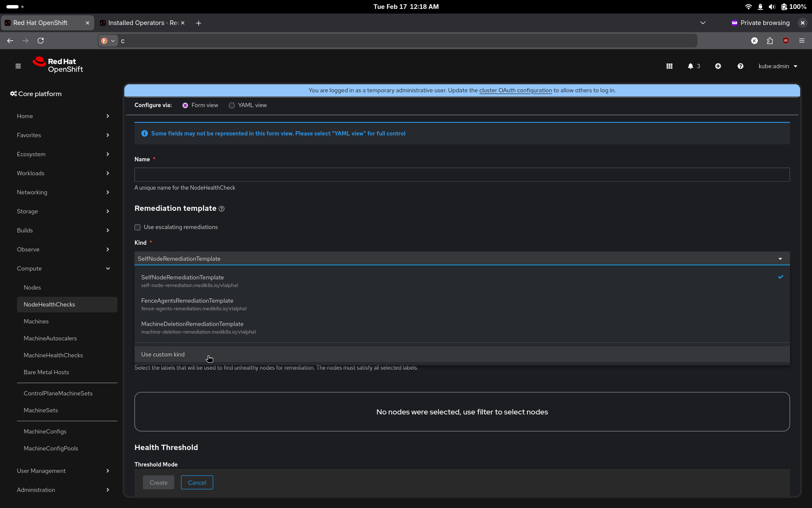Click the Cancel button
Screen dimensions: 812x508
point(197,483)
